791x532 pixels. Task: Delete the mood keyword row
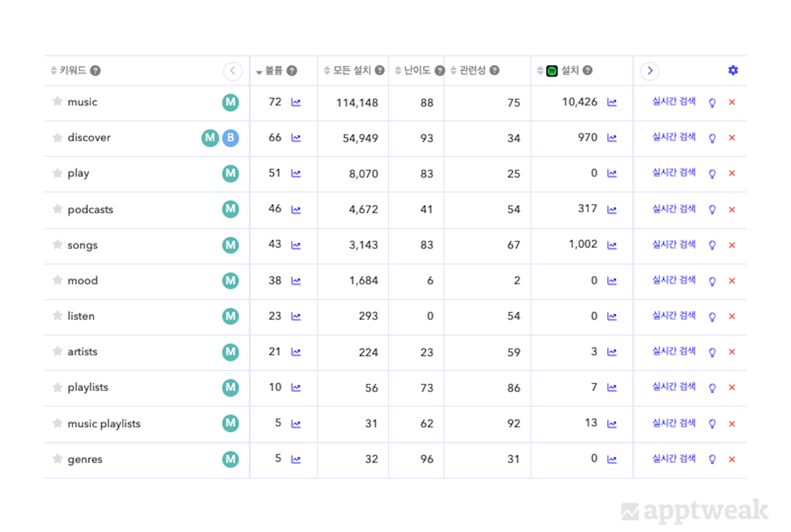[x=732, y=281]
